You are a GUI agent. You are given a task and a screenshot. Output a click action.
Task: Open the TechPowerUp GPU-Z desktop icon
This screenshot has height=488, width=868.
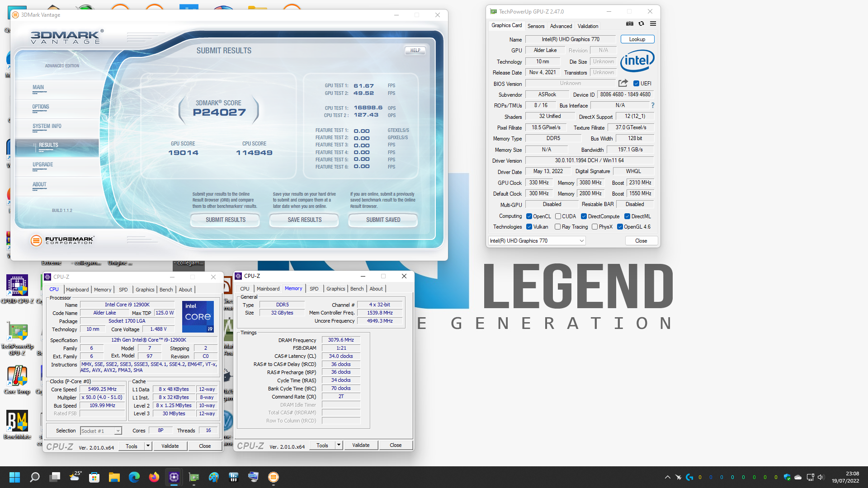pyautogui.click(x=17, y=339)
